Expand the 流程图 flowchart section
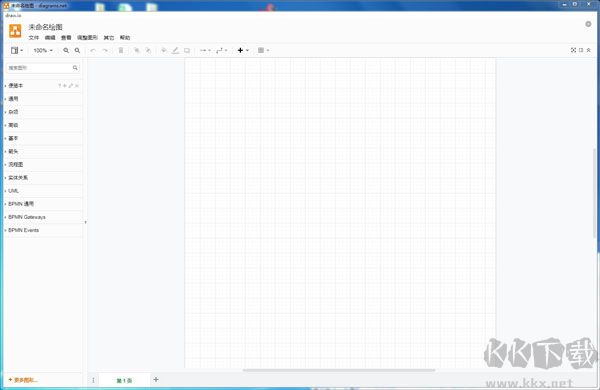 [43, 164]
